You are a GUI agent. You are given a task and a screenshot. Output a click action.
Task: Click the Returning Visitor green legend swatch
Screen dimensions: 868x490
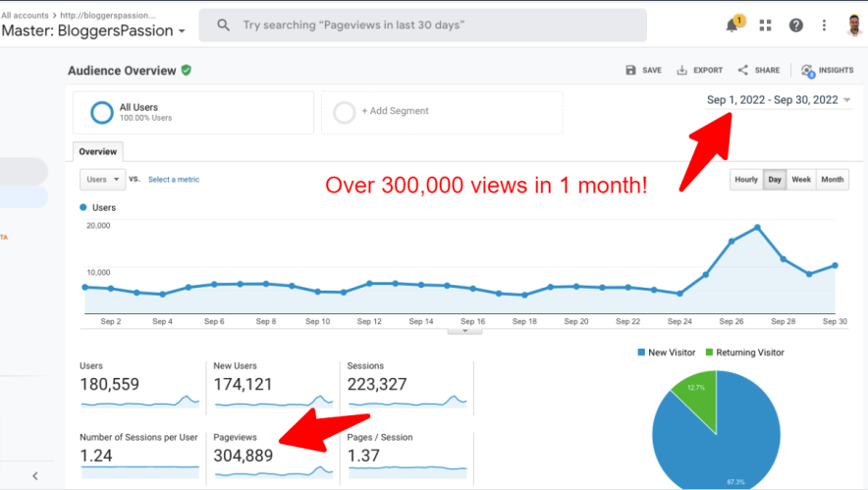709,353
